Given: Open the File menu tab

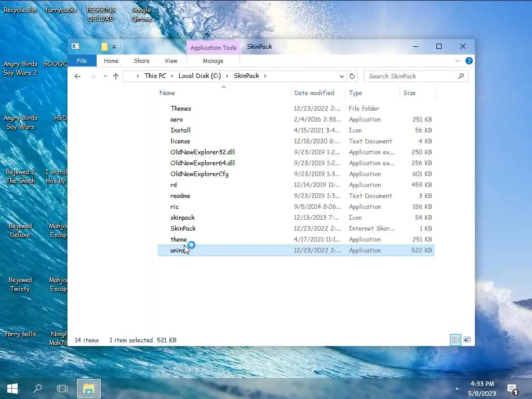Looking at the screenshot, I should (x=82, y=61).
